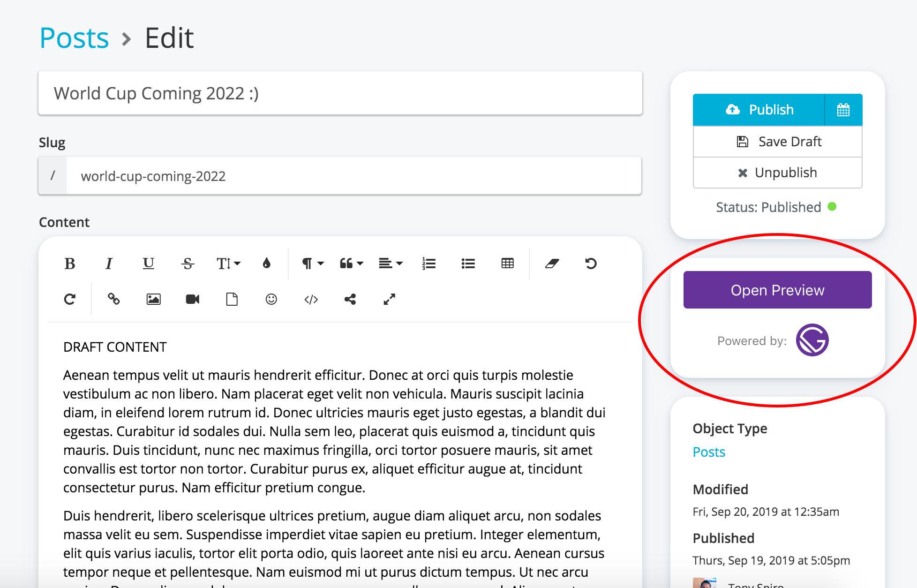917x588 pixels.
Task: Open the quote style dropdown
Action: coord(351,264)
